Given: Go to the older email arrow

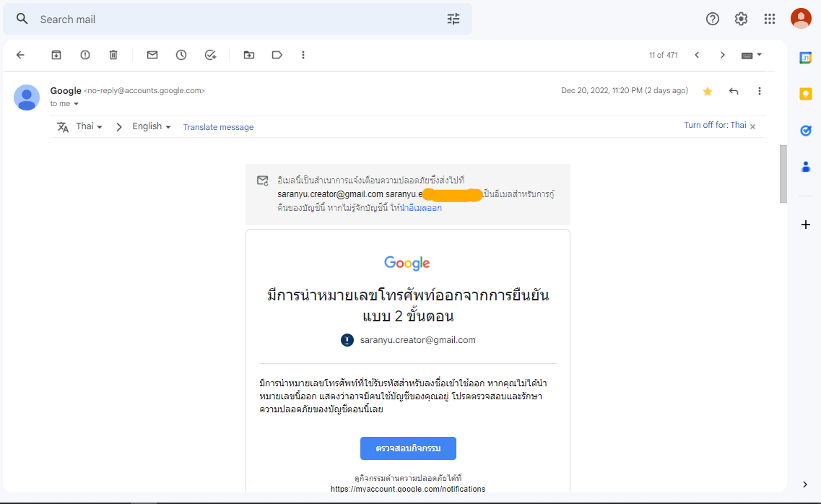Looking at the screenshot, I should pos(723,55).
